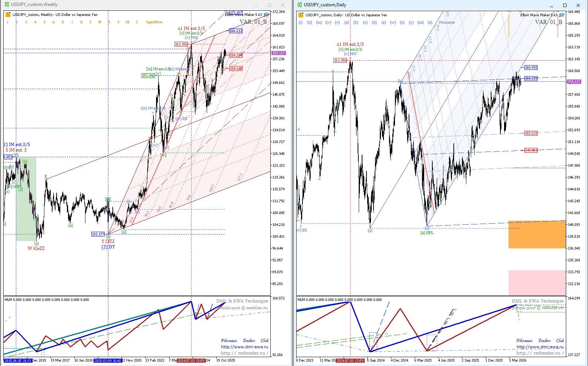Select the 2020.03.09 16:42 time marker

click(108, 360)
